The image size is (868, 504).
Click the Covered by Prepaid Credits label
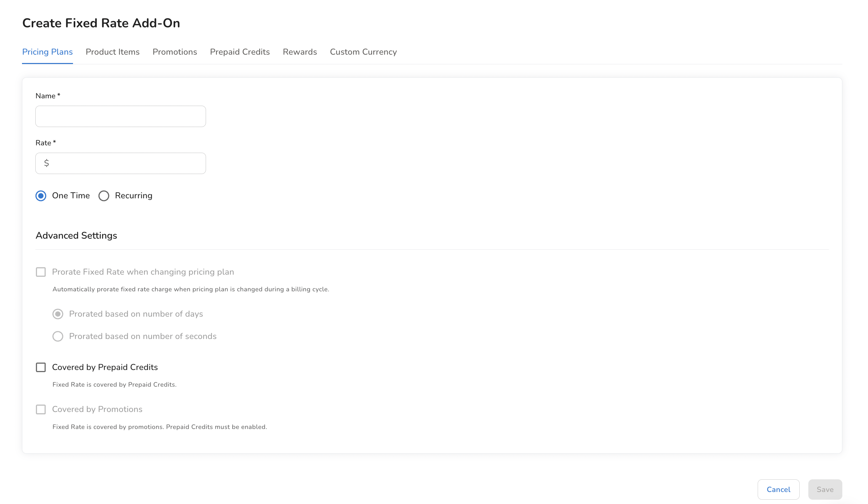click(x=105, y=367)
